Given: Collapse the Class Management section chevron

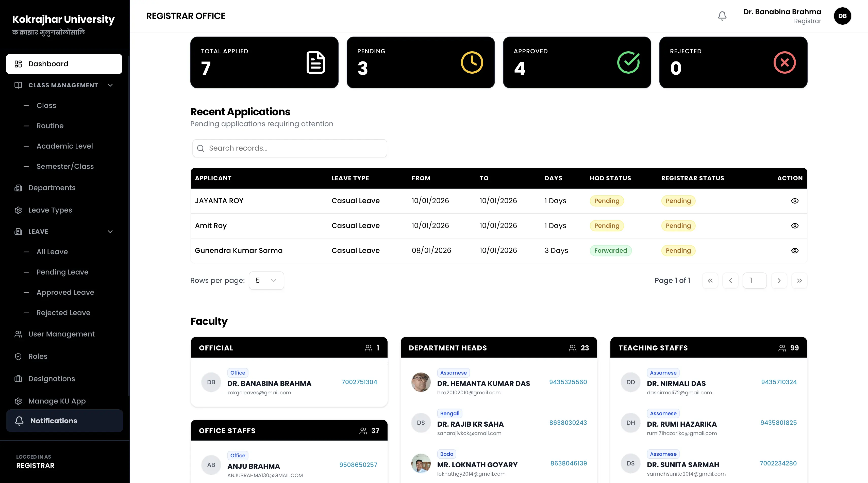Looking at the screenshot, I should coord(110,85).
